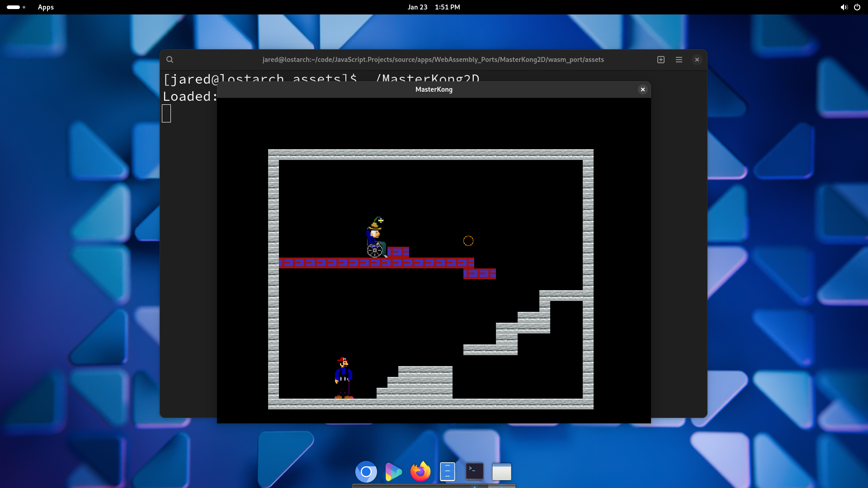
Task: Switch to the terminal dock icon
Action: point(475,472)
